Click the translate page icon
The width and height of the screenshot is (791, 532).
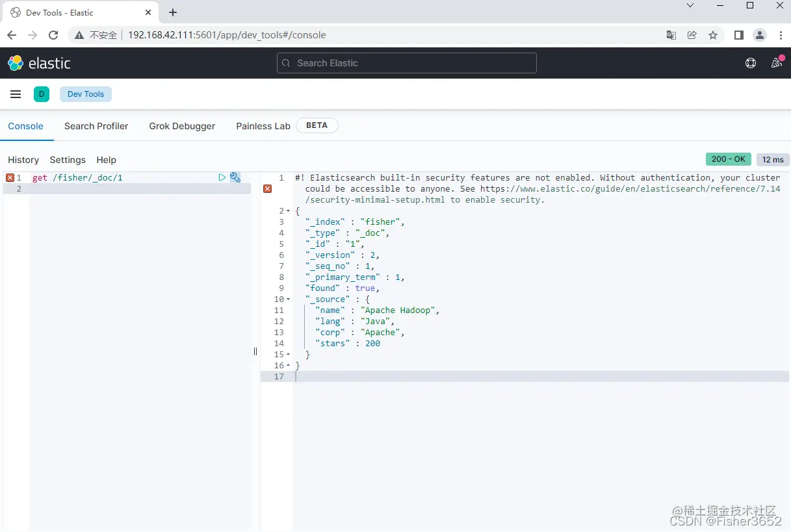(x=671, y=35)
